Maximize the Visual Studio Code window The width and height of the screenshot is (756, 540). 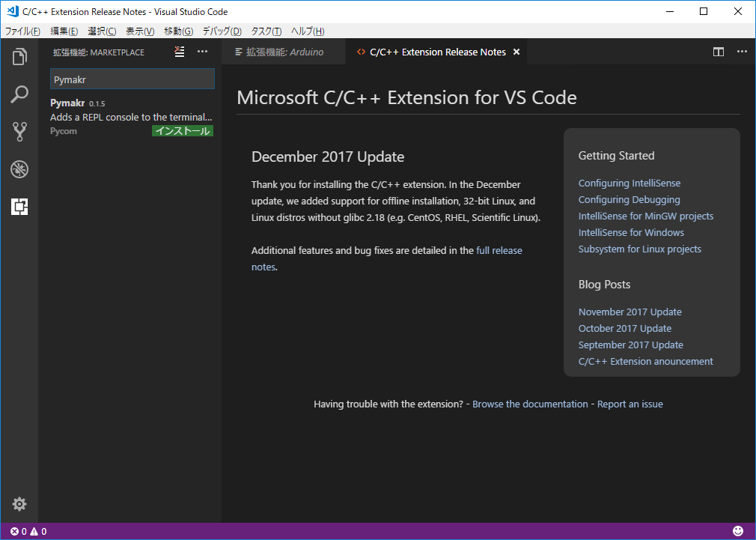(x=704, y=11)
